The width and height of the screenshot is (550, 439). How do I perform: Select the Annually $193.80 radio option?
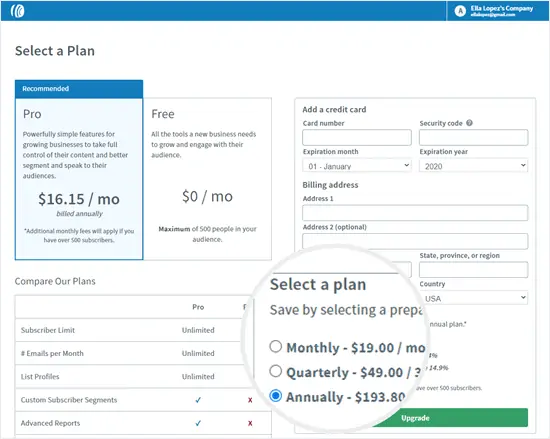276,396
